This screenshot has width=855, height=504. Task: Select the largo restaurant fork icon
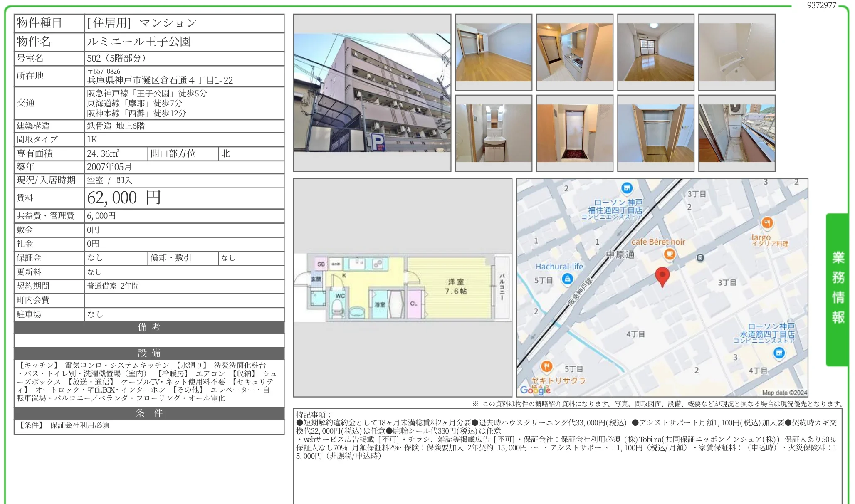767,223
